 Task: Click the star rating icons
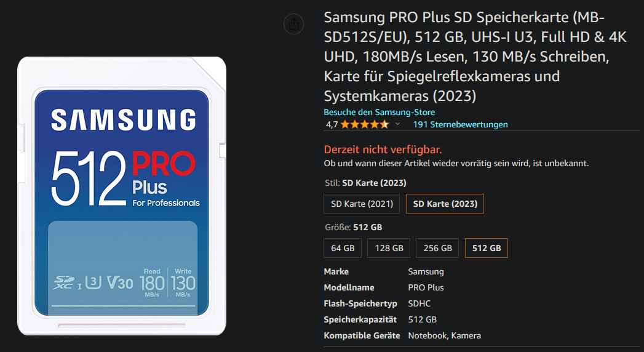(365, 124)
